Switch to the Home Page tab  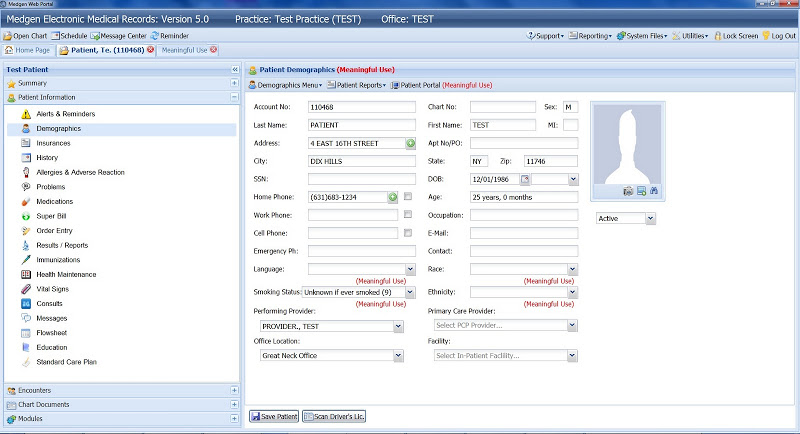coord(28,50)
